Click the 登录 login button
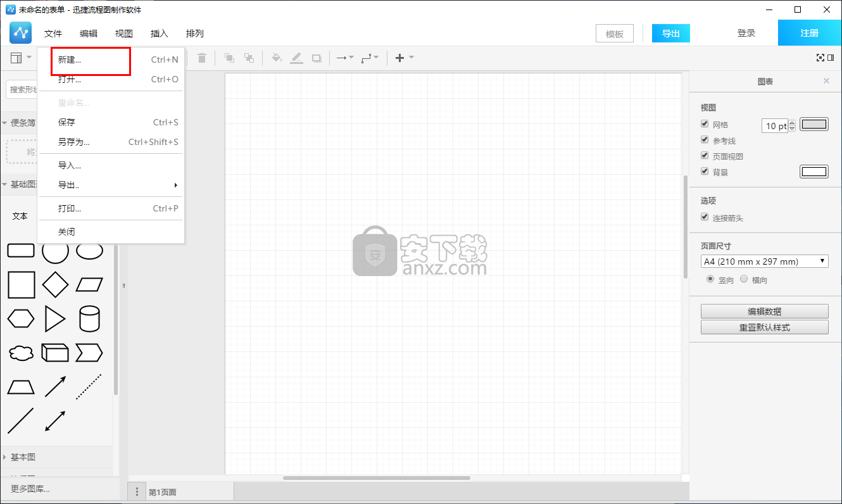The height and width of the screenshot is (504, 842). click(x=746, y=33)
